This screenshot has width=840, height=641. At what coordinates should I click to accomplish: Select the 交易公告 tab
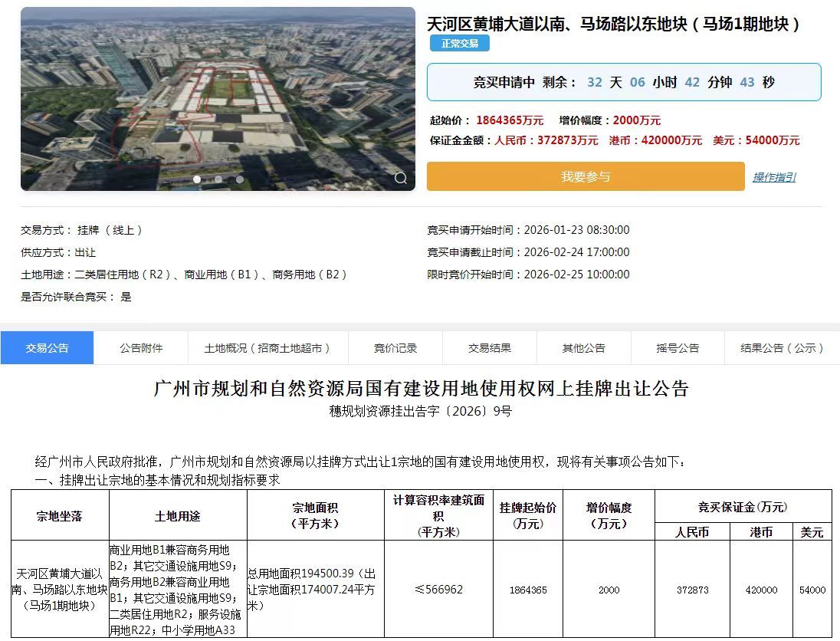pos(48,348)
